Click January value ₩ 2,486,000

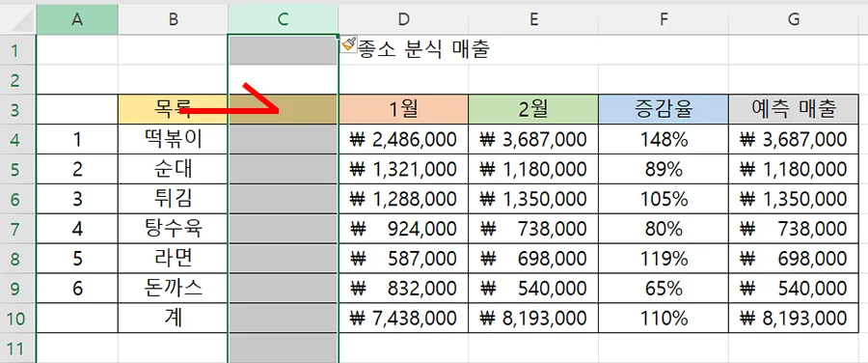[x=403, y=140]
